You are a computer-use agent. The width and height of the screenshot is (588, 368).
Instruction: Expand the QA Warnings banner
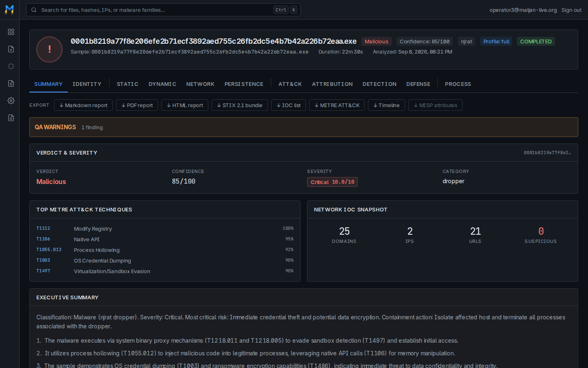pos(304,127)
